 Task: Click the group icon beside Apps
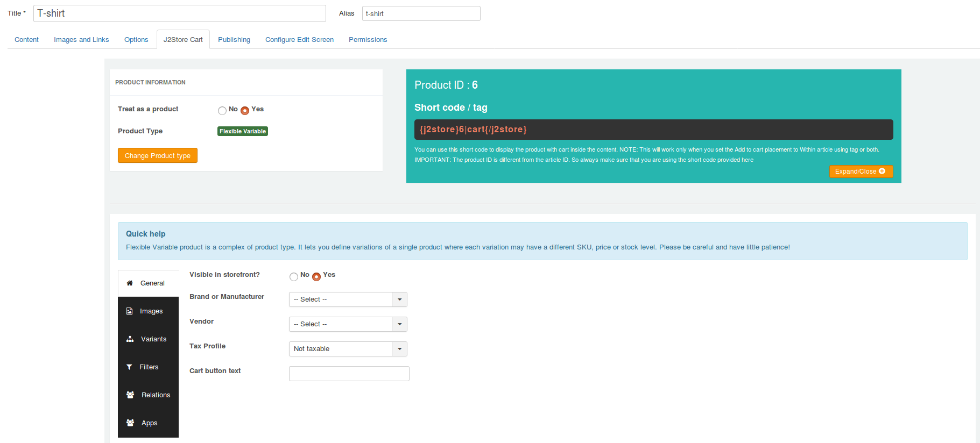130,423
